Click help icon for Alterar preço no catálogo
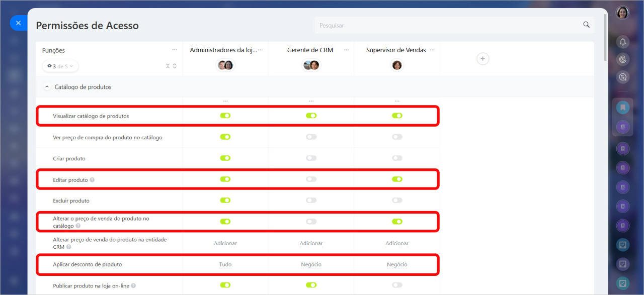 point(78,226)
